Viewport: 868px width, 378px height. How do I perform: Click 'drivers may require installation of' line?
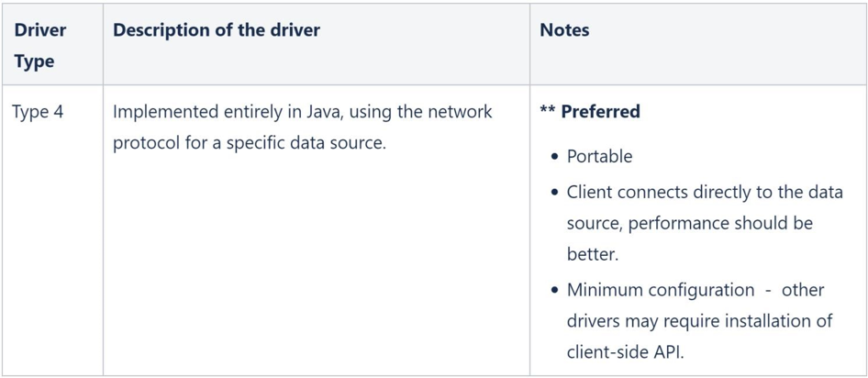pos(700,321)
